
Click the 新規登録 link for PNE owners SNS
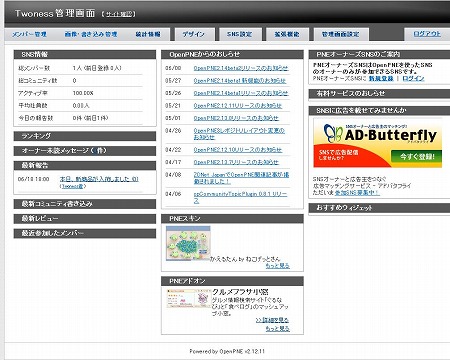tap(381, 78)
